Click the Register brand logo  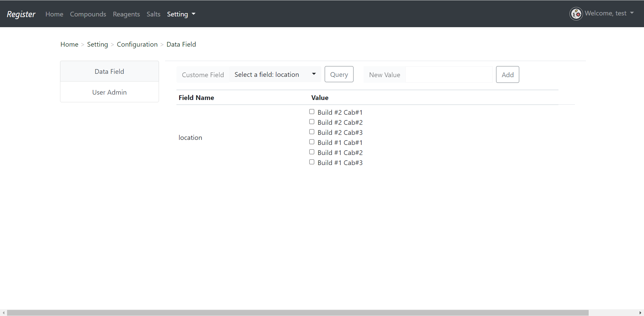21,14
